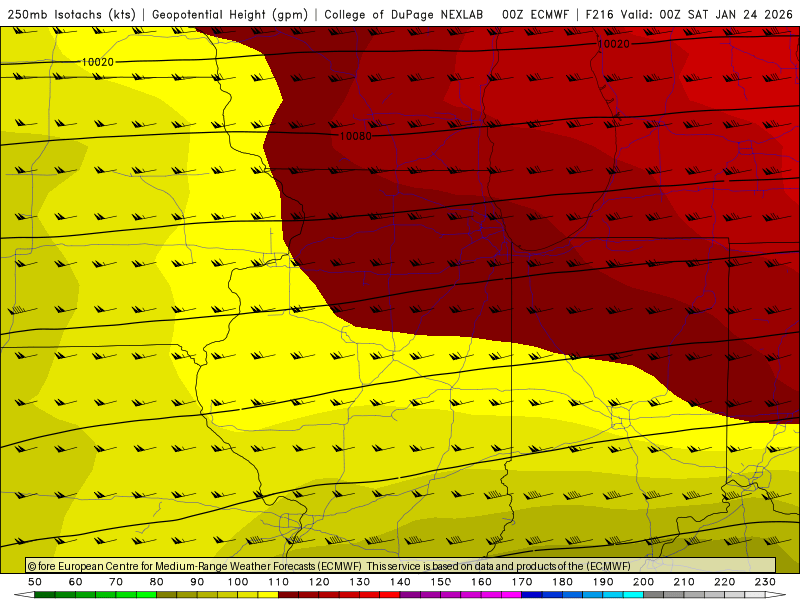This screenshot has width=800, height=600.
Task: Click the colorbar value label 80
Action: pos(156,582)
